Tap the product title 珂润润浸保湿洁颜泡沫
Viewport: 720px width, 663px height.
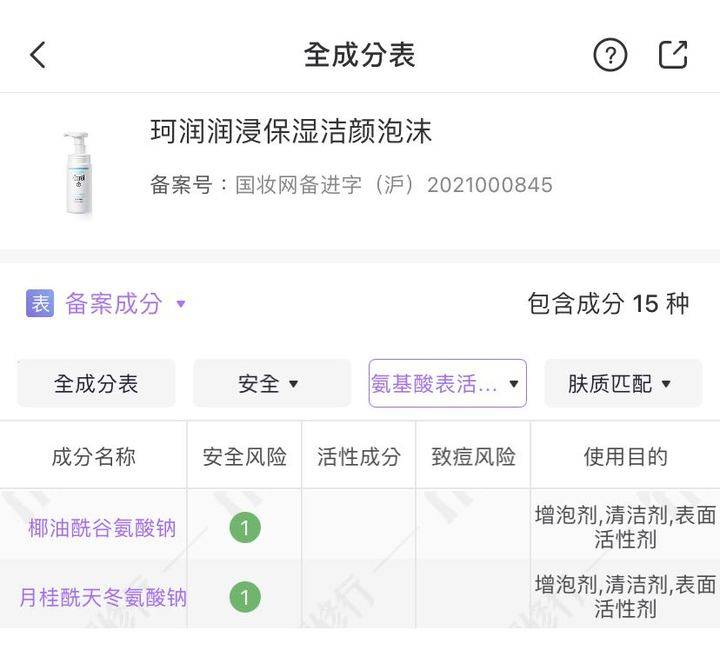(x=291, y=132)
